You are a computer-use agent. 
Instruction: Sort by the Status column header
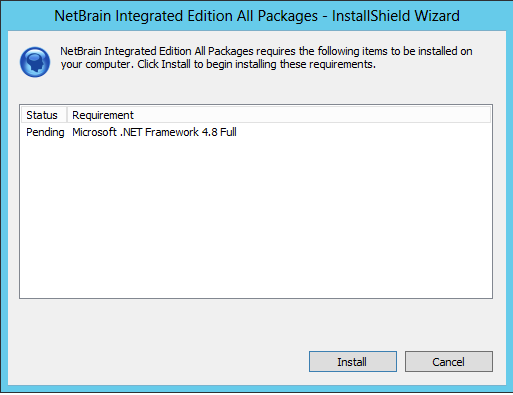coord(43,115)
